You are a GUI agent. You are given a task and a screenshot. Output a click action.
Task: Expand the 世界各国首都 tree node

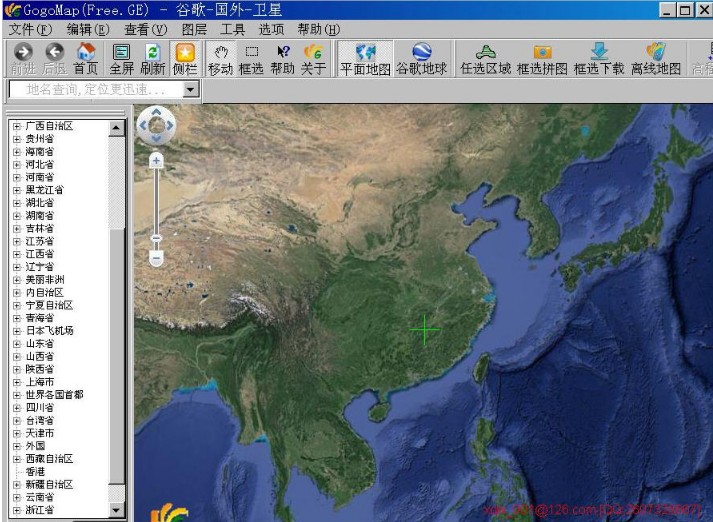click(16, 395)
